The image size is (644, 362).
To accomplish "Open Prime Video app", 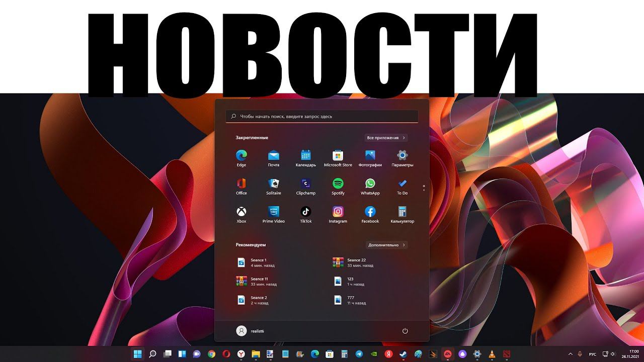I will tap(274, 214).
